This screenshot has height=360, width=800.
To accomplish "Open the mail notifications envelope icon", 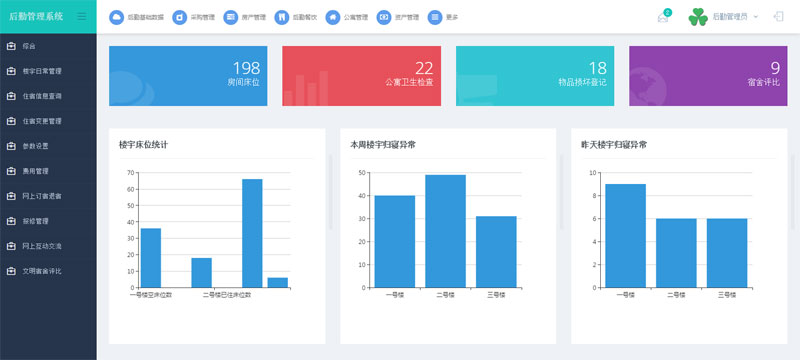I will click(x=663, y=17).
